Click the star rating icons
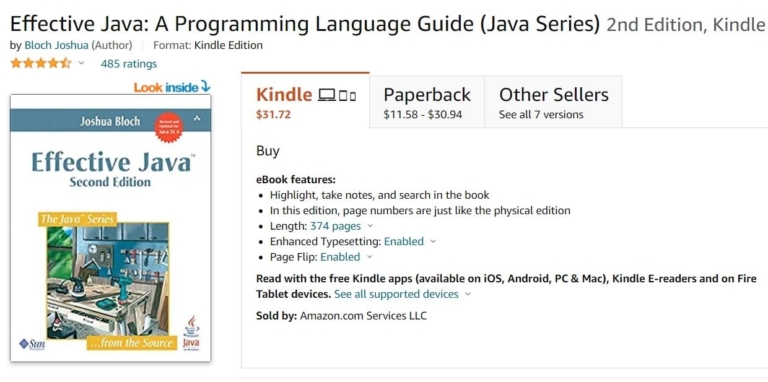This screenshot has width=768, height=382. [x=41, y=64]
